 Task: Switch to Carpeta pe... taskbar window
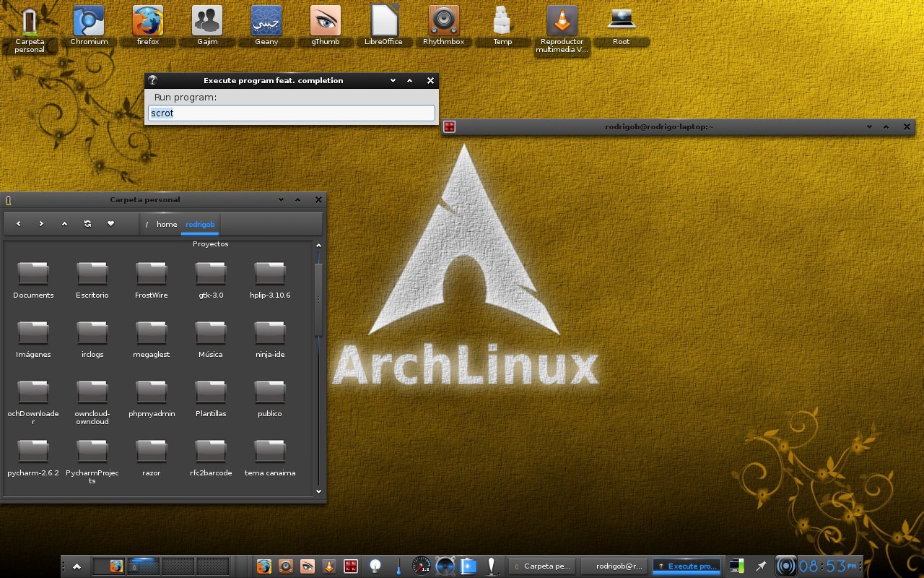tap(542, 566)
